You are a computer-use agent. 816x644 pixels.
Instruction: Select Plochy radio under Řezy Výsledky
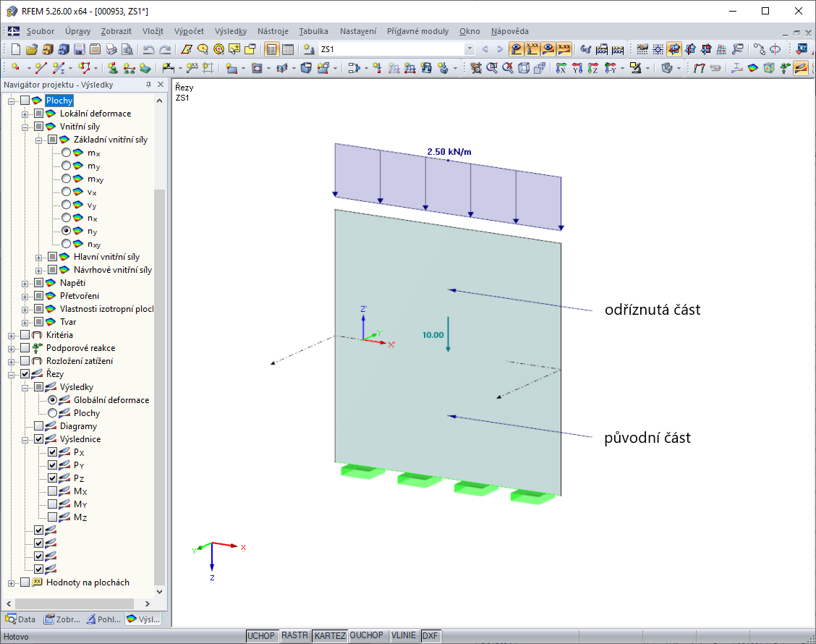[x=53, y=413]
